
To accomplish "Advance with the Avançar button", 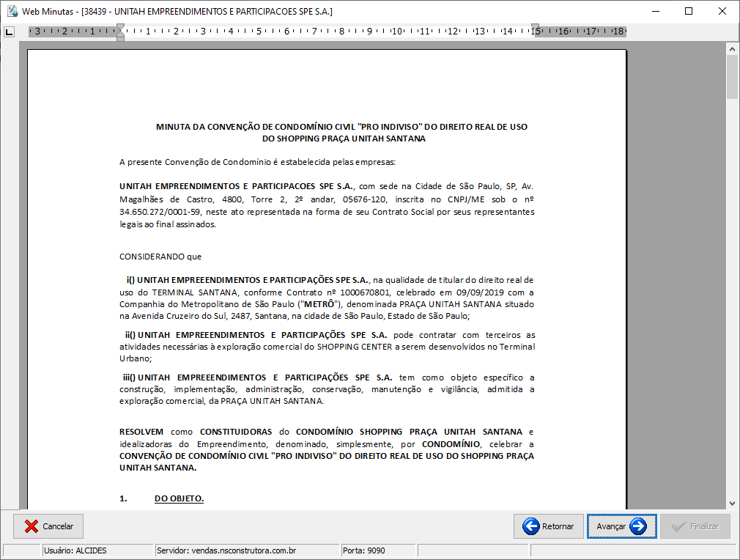I will tap(621, 526).
